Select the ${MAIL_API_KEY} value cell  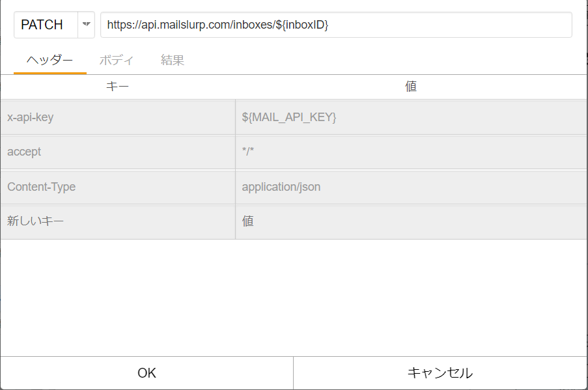[x=411, y=117]
